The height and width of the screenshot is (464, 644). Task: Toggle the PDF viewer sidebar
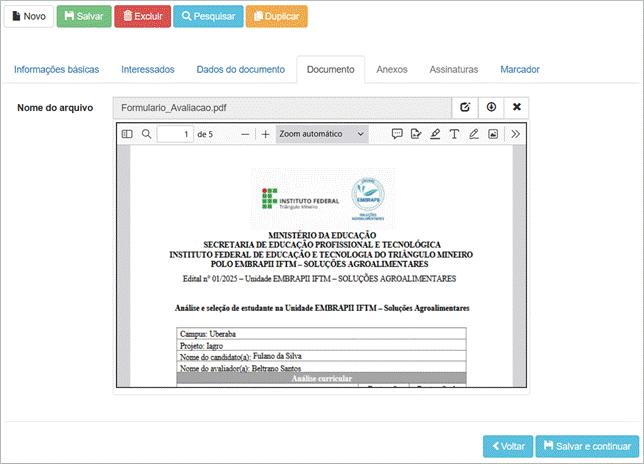pyautogui.click(x=127, y=134)
